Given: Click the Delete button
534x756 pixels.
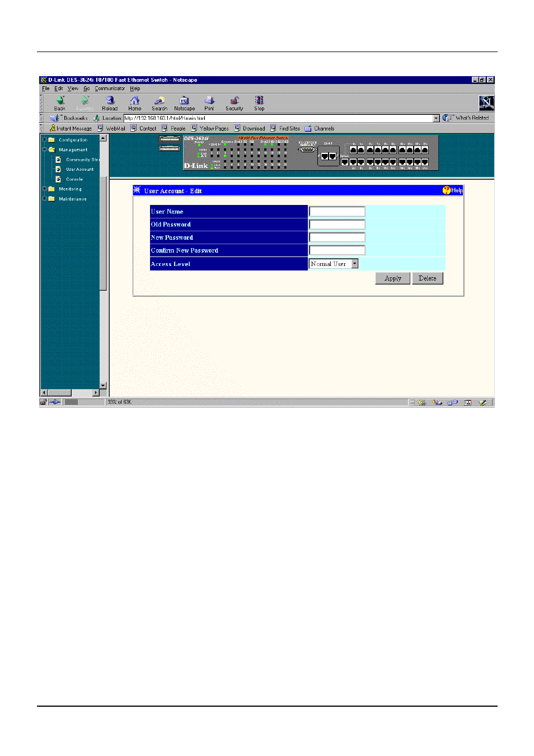Looking at the screenshot, I should (x=427, y=278).
